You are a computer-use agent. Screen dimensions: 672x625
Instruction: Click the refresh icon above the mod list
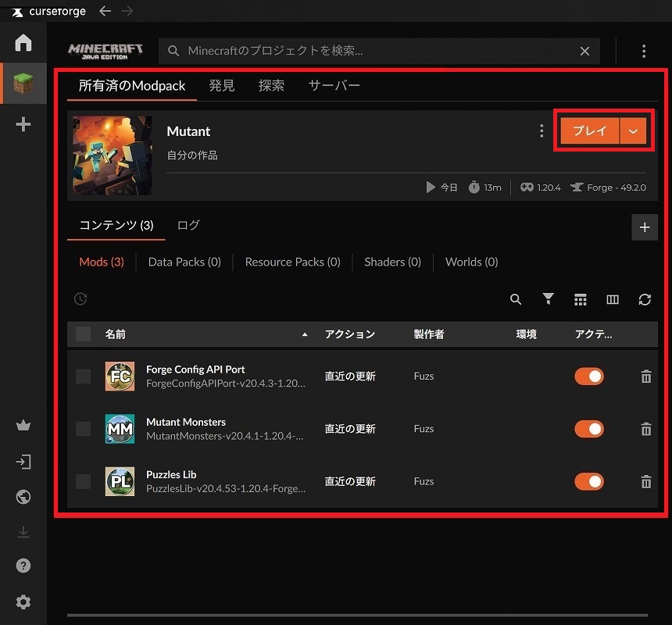point(645,299)
